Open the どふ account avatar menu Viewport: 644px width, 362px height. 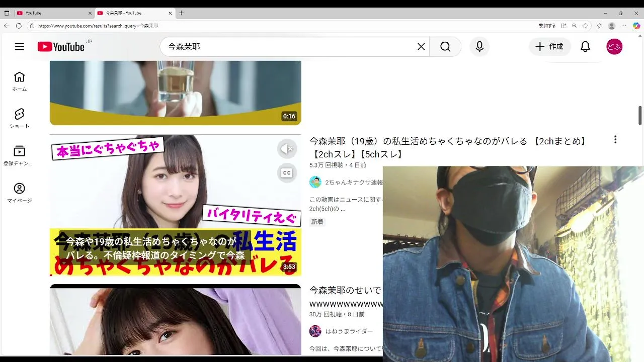(614, 47)
